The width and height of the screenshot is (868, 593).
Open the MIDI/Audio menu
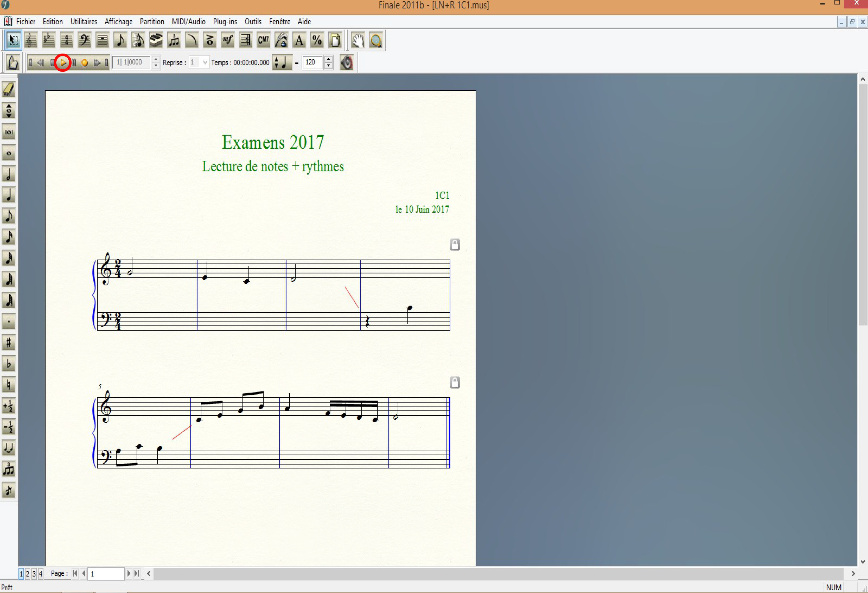(188, 22)
